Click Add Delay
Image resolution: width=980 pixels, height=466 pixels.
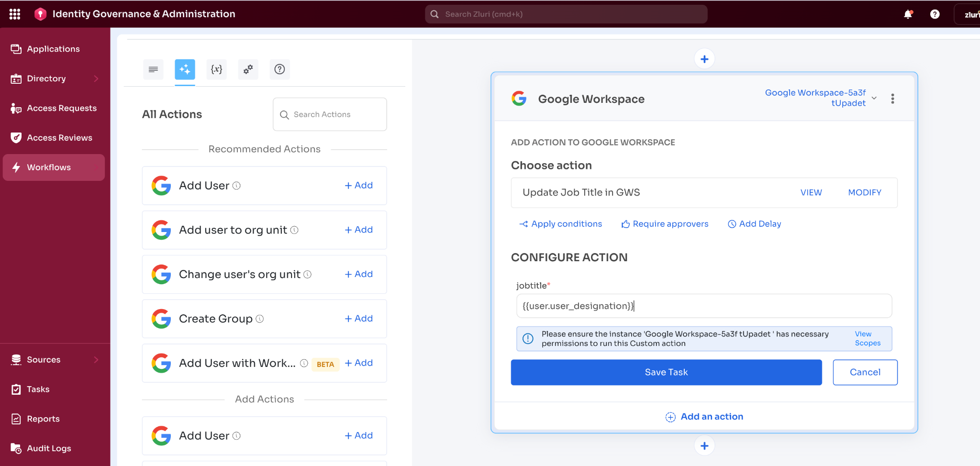(754, 224)
